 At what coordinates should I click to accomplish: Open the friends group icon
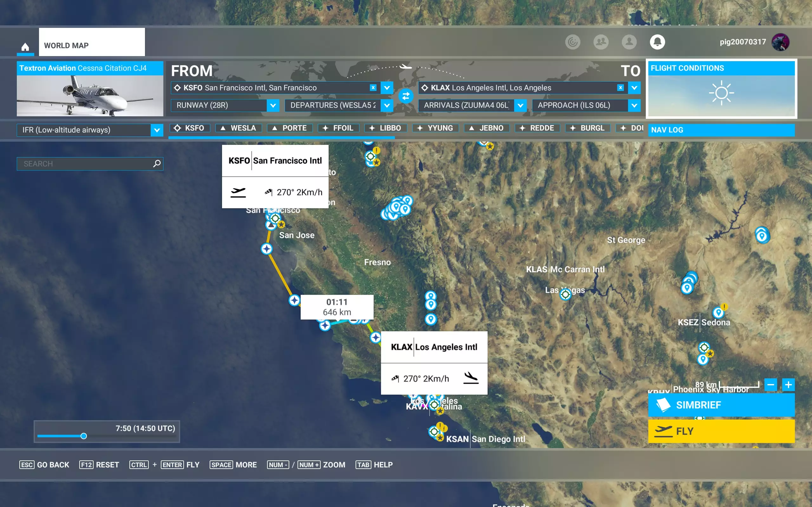tap(601, 42)
